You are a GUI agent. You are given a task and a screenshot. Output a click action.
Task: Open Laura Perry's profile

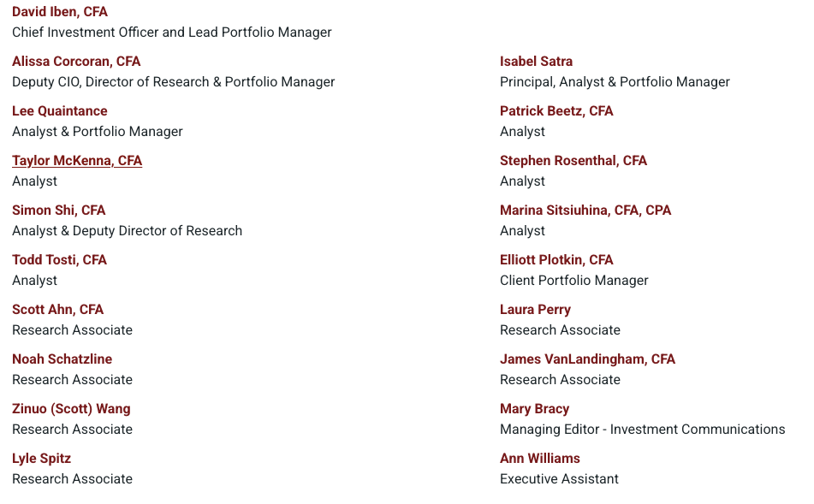[x=535, y=310]
